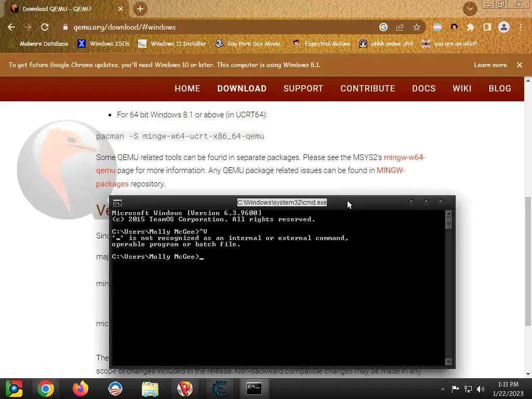Open BLOG in the QEMU navigation
The width and height of the screenshot is (532, 399).
coord(500,88)
